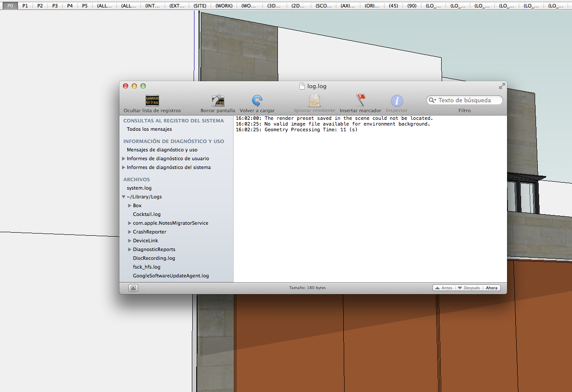Expand Informes de diagnóstico de usuario

click(x=124, y=158)
